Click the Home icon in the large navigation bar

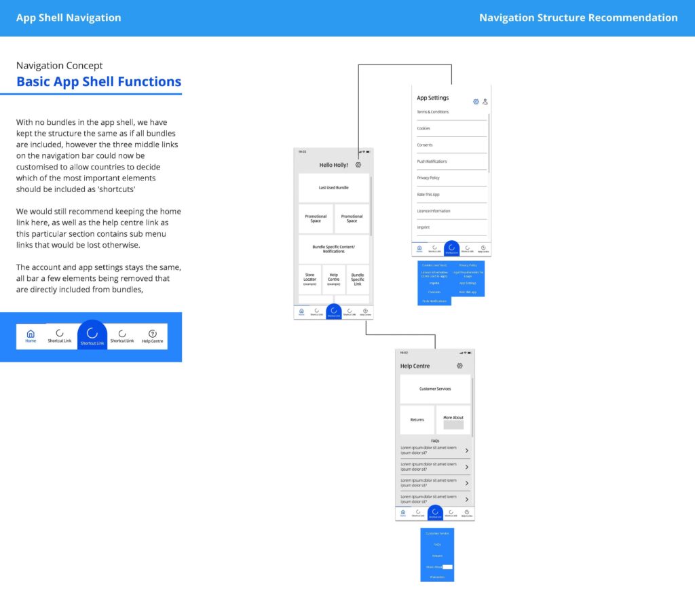coord(31,334)
